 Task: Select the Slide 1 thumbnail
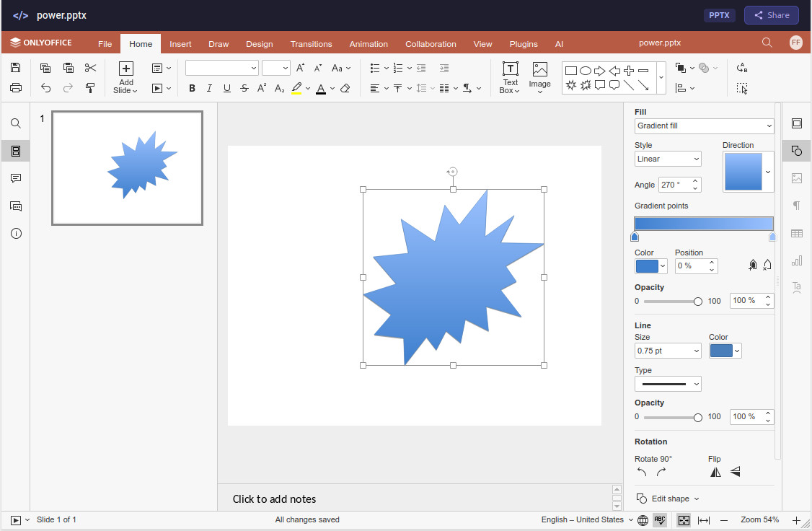[x=127, y=167]
